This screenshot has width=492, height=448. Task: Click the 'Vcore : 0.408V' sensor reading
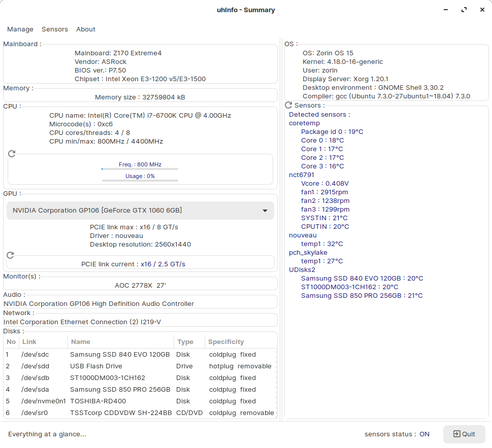(x=325, y=183)
